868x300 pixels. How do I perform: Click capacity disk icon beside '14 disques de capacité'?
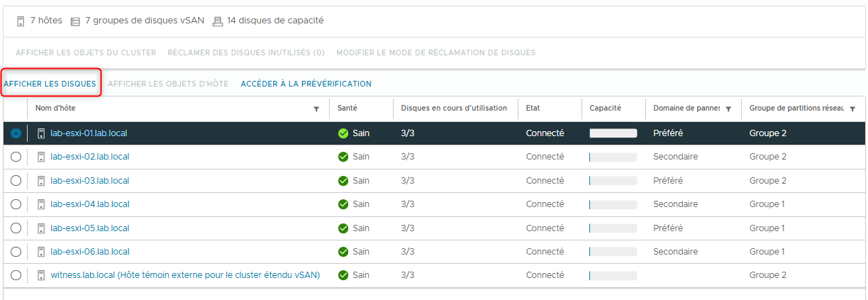coord(218,21)
